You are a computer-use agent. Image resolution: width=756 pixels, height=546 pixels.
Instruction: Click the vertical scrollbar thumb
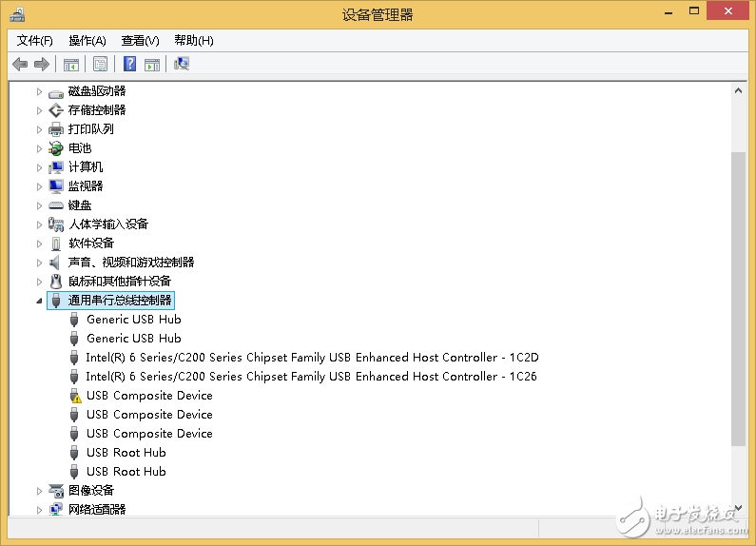(738, 299)
